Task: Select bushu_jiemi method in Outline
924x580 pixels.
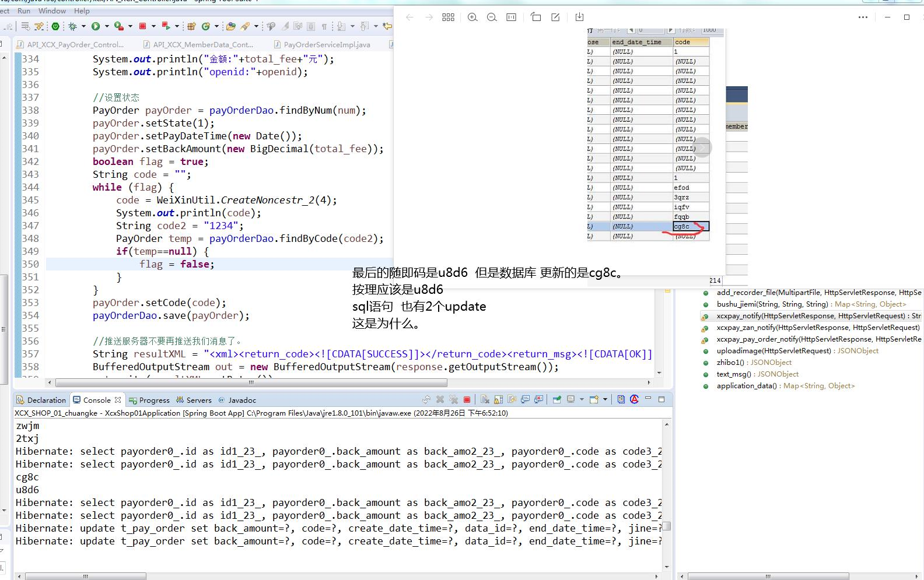Action: (x=805, y=304)
